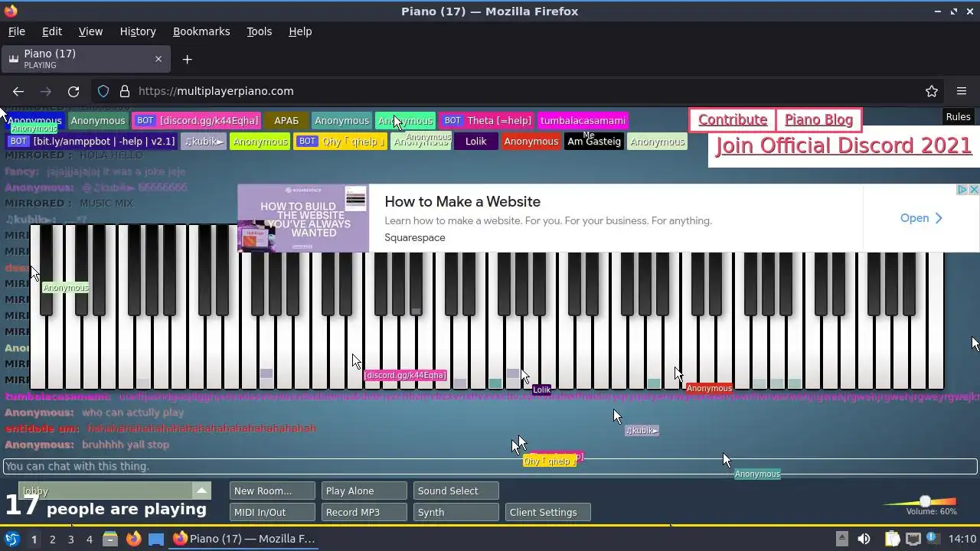Select the Am Gasteig participant tag

pos(594,142)
